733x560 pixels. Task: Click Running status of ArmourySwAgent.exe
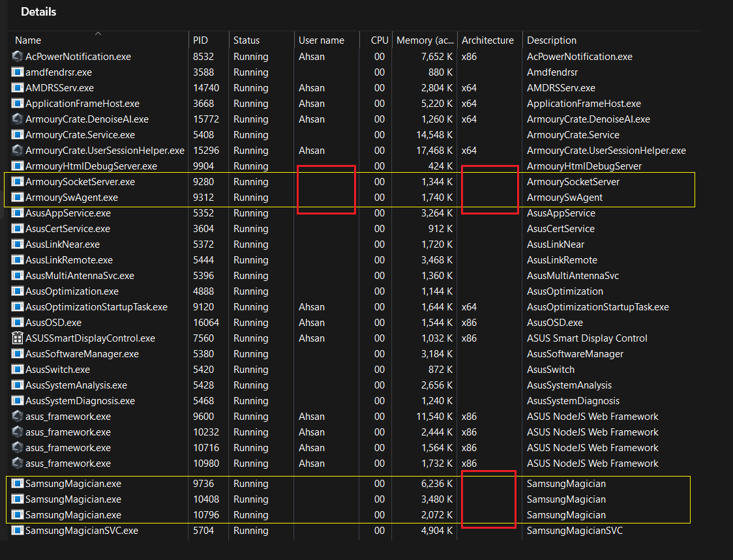point(251,198)
